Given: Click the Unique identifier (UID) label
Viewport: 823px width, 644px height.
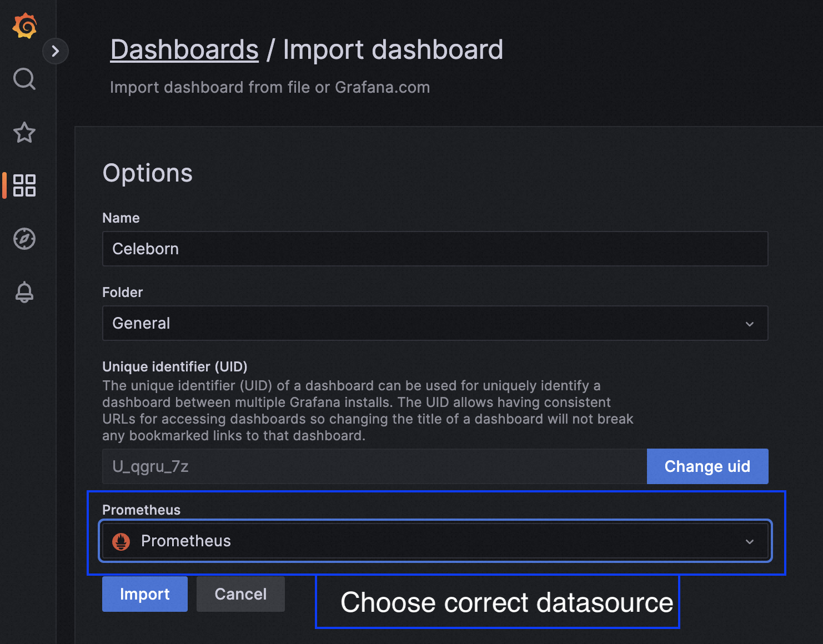Looking at the screenshot, I should [x=174, y=367].
